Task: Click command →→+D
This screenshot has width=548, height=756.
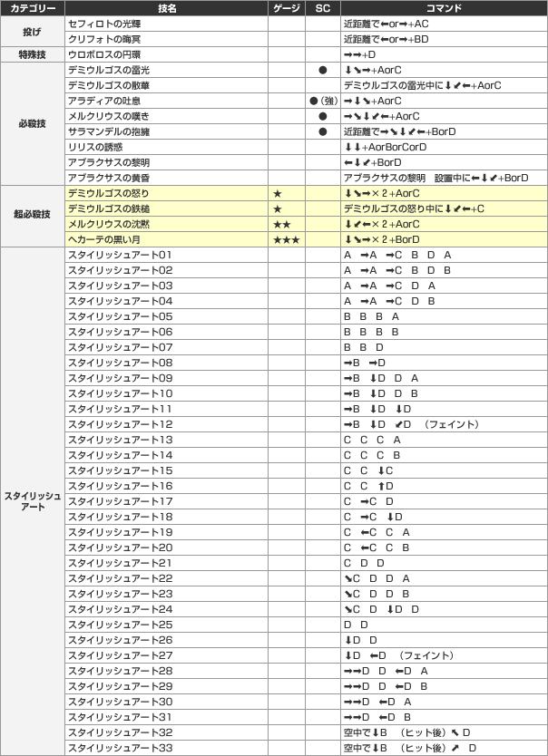Action: point(359,54)
